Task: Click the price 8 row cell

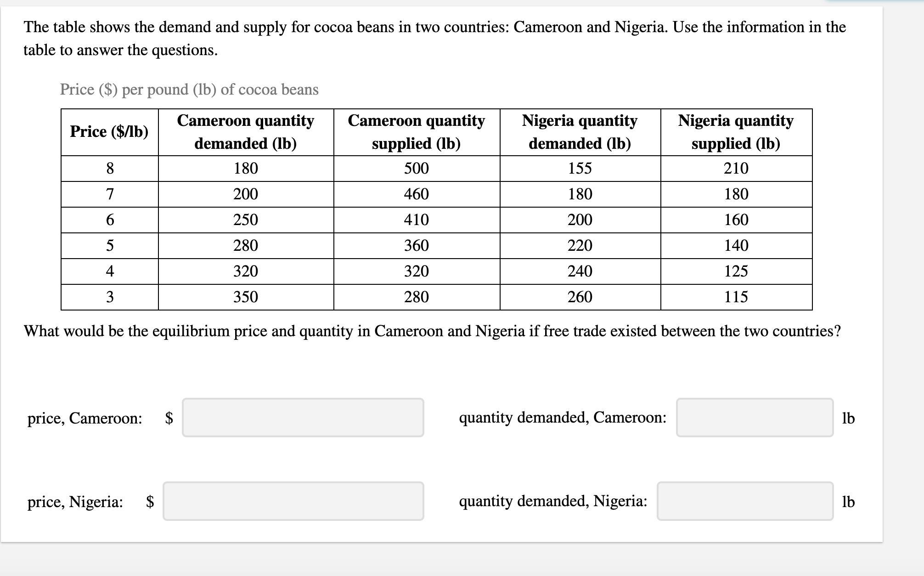Action: click(x=110, y=169)
